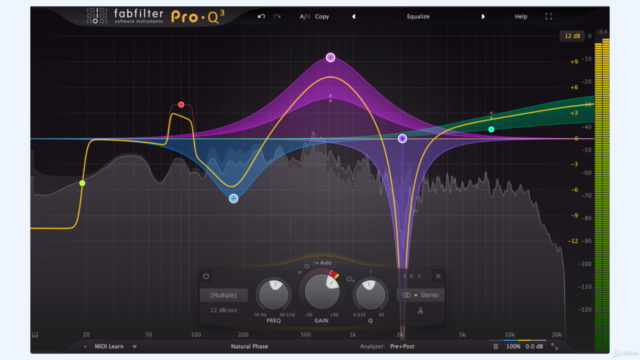
Task: Adjust the 100% gain scale value
Action: click(513, 347)
